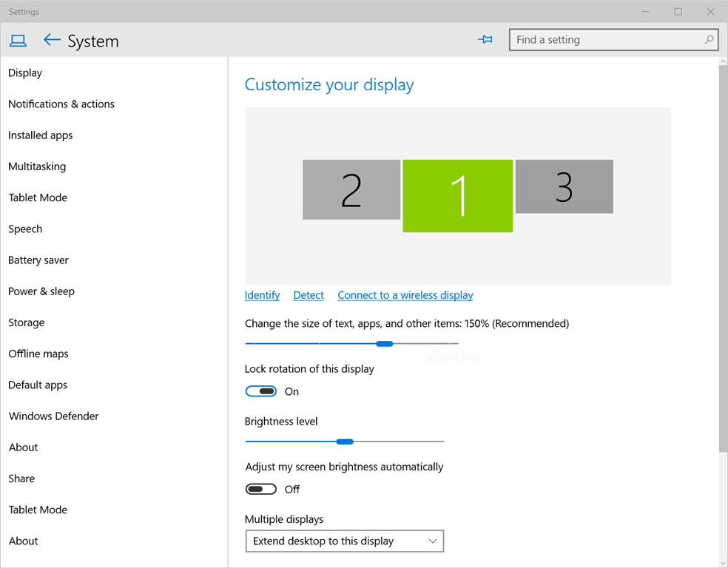Toggle Adjust my screen brightness automatically
This screenshot has height=568, width=728.
tap(261, 489)
